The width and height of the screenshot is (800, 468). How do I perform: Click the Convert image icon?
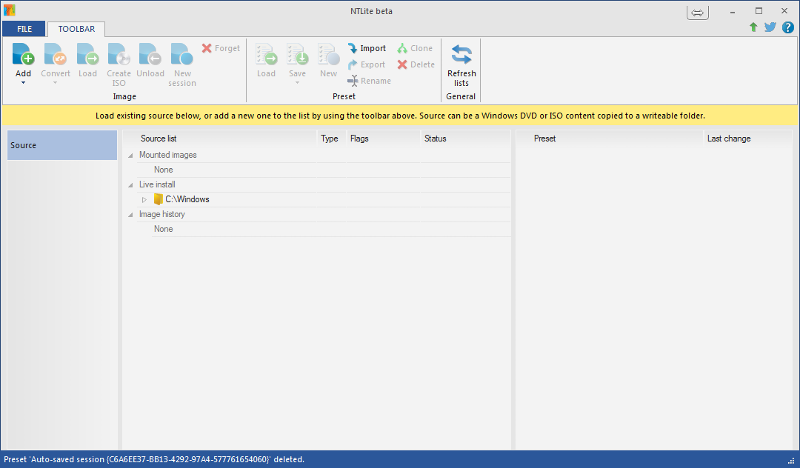tap(55, 54)
